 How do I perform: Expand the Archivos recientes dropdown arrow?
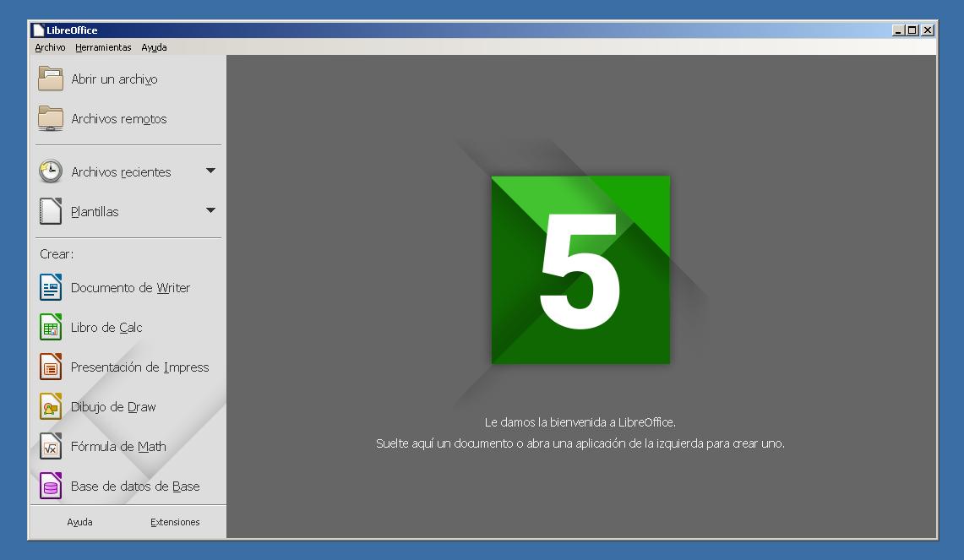coord(211,171)
